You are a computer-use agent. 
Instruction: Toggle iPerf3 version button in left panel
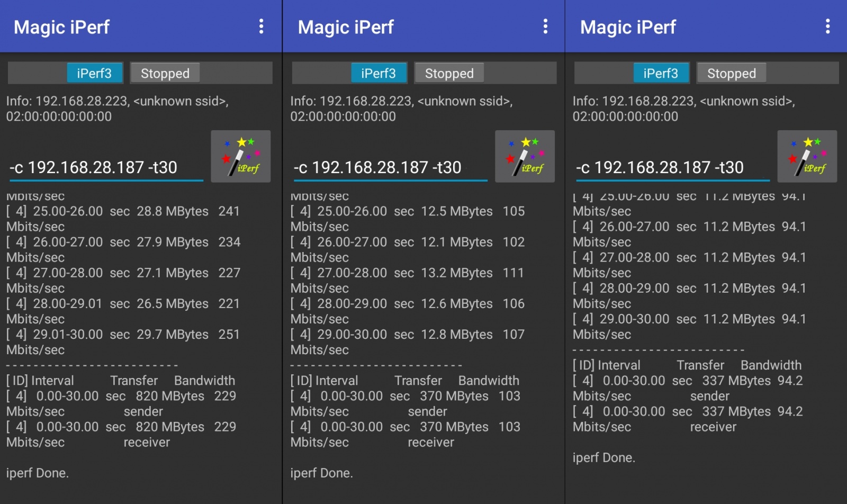click(95, 73)
